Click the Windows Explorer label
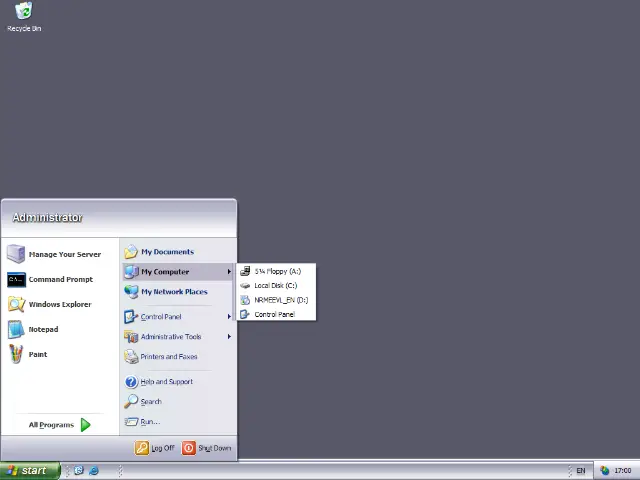Image resolution: width=640 pixels, height=480 pixels. (60, 304)
